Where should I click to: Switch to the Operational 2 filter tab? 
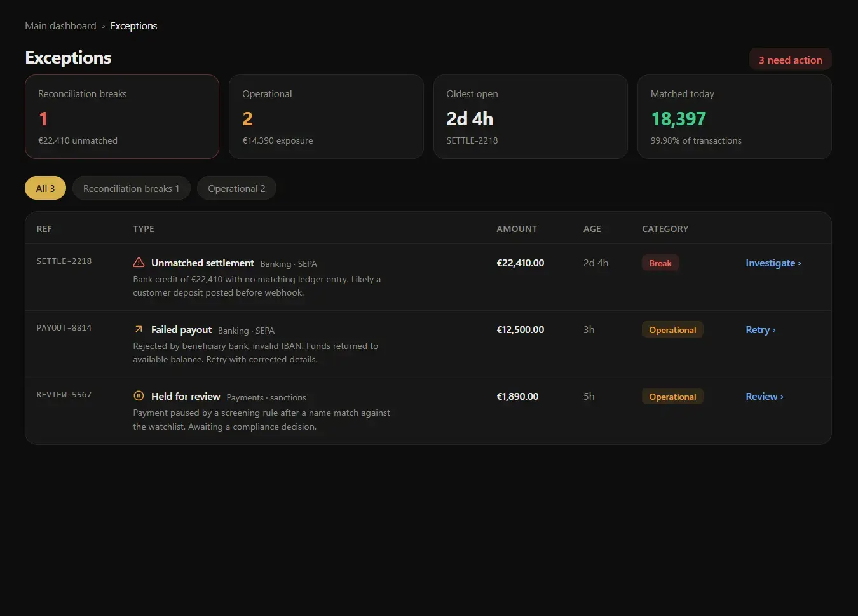pyautogui.click(x=236, y=188)
